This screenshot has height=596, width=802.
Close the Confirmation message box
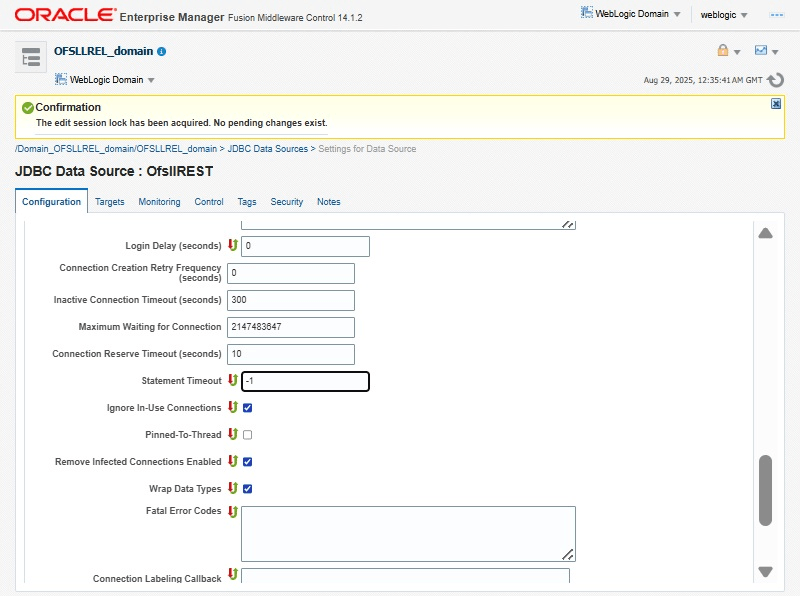point(776,104)
